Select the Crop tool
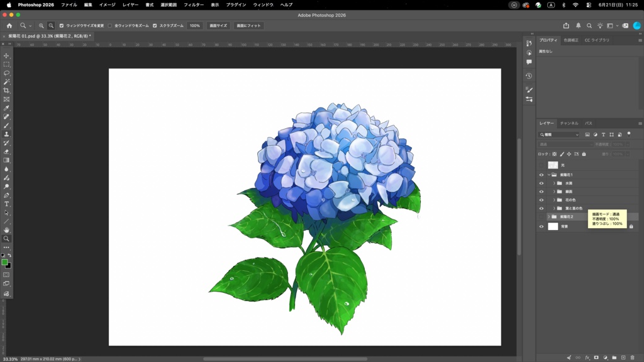The height and width of the screenshot is (362, 644). pyautogui.click(x=6, y=90)
